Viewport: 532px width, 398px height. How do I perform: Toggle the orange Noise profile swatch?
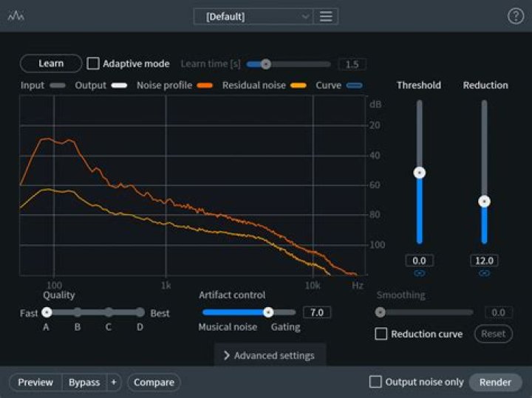click(x=205, y=86)
